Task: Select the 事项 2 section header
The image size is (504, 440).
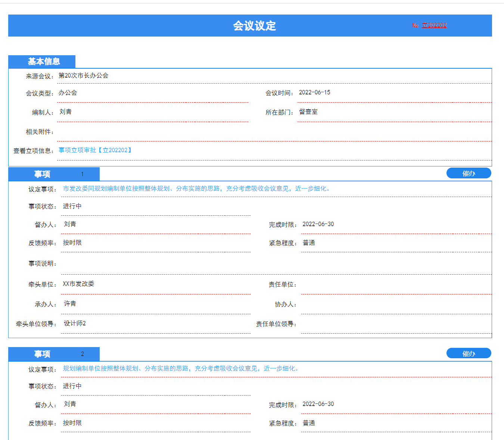Action: click(x=54, y=354)
